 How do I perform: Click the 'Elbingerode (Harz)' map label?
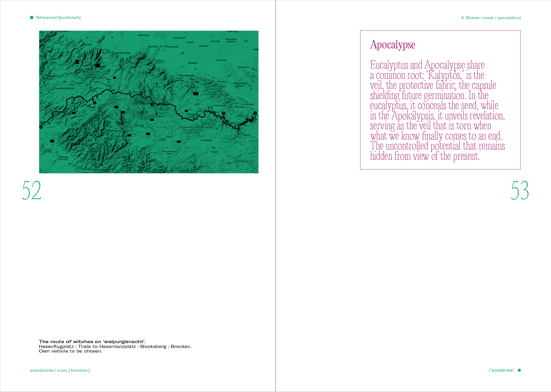pyautogui.click(x=193, y=115)
